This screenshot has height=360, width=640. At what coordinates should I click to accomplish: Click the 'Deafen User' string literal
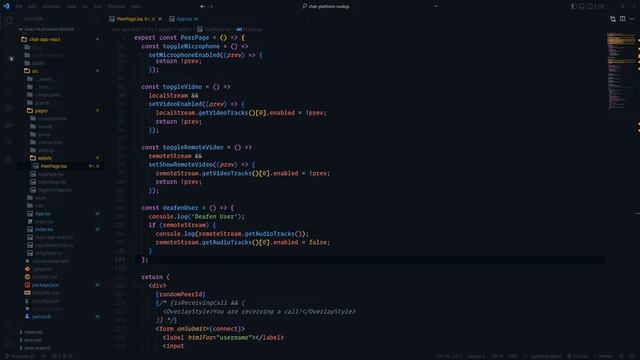(x=216, y=217)
